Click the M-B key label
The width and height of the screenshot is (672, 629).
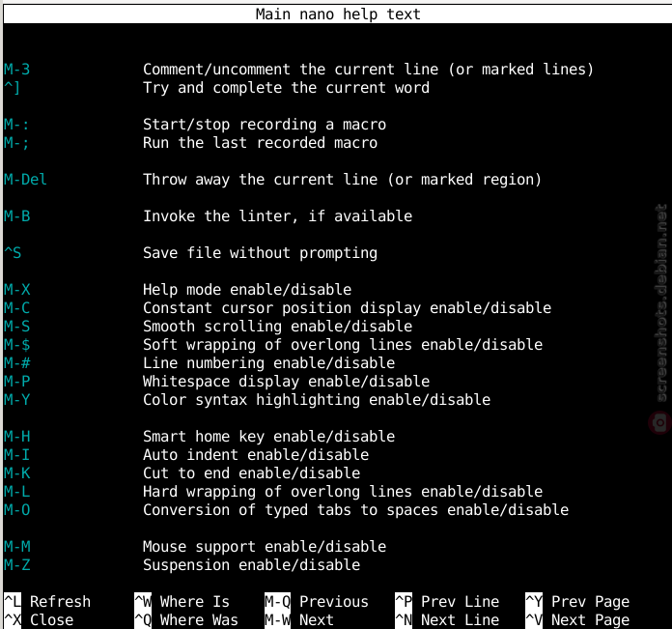point(16,216)
